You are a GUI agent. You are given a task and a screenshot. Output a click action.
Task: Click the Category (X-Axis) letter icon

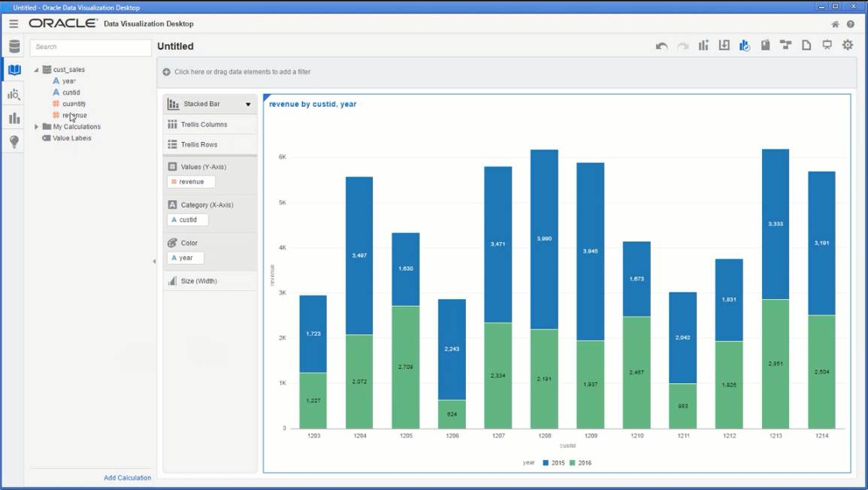[172, 205]
